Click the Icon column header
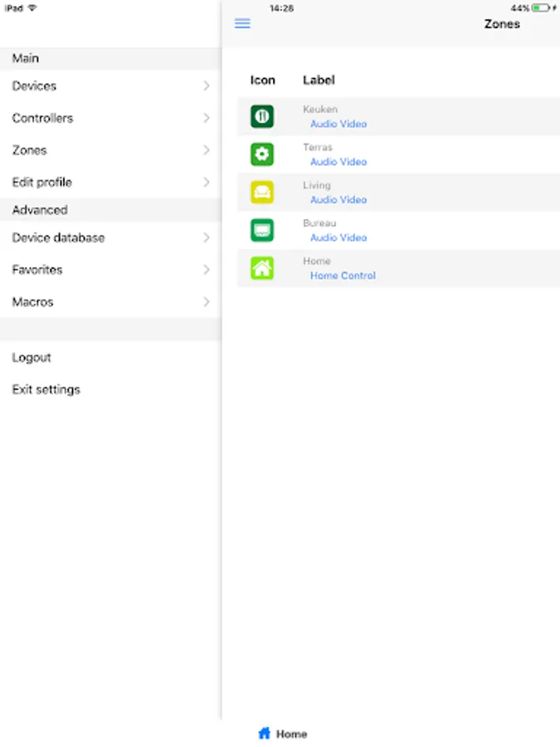Viewport: 560px width, 747px height. [263, 80]
